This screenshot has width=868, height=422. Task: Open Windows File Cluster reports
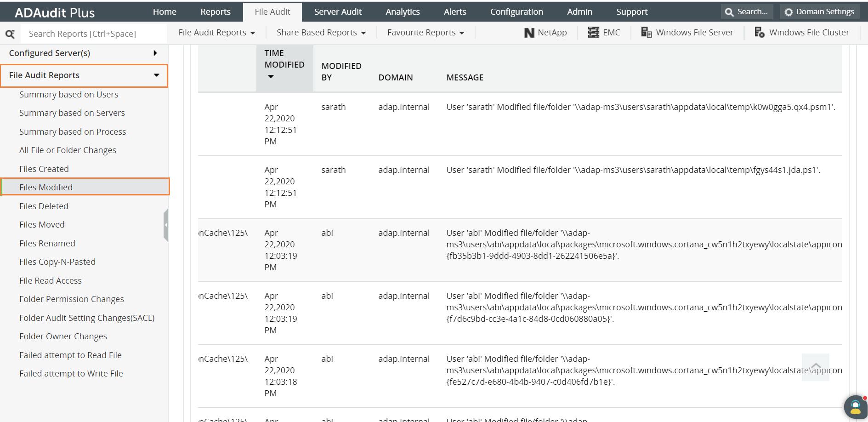tap(802, 32)
